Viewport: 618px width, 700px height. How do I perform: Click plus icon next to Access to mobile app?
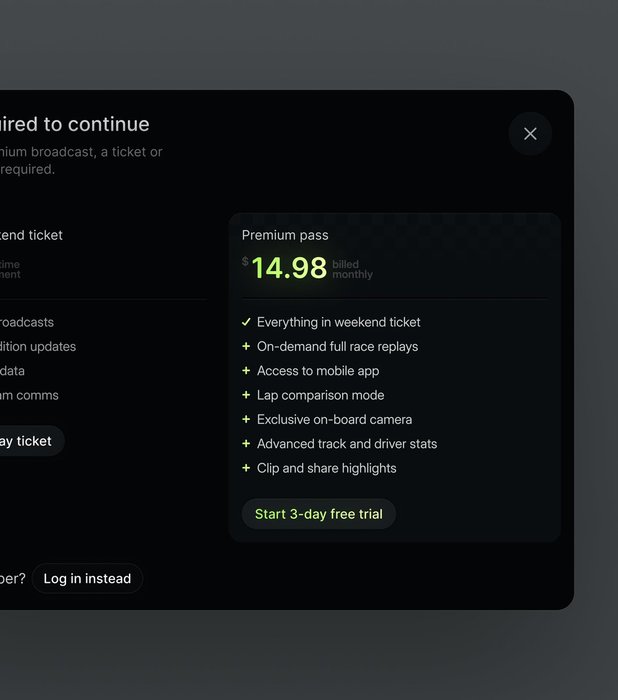246,371
